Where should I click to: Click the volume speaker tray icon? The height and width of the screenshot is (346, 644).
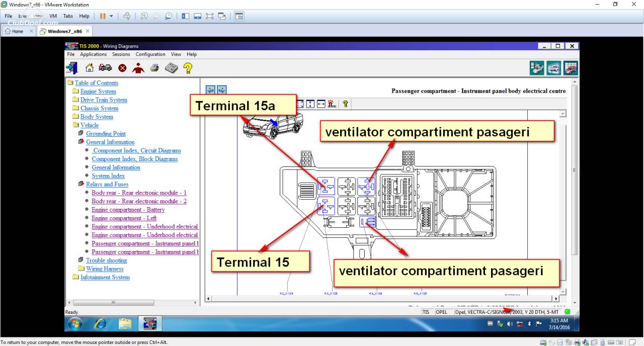point(510,324)
